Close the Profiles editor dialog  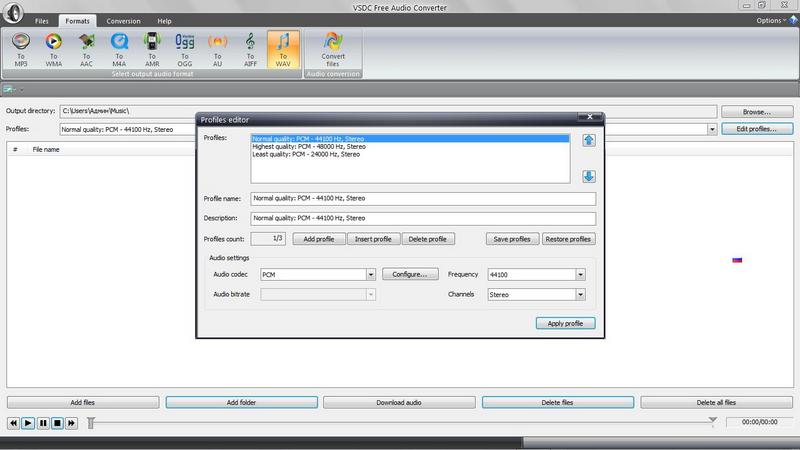tap(590, 117)
